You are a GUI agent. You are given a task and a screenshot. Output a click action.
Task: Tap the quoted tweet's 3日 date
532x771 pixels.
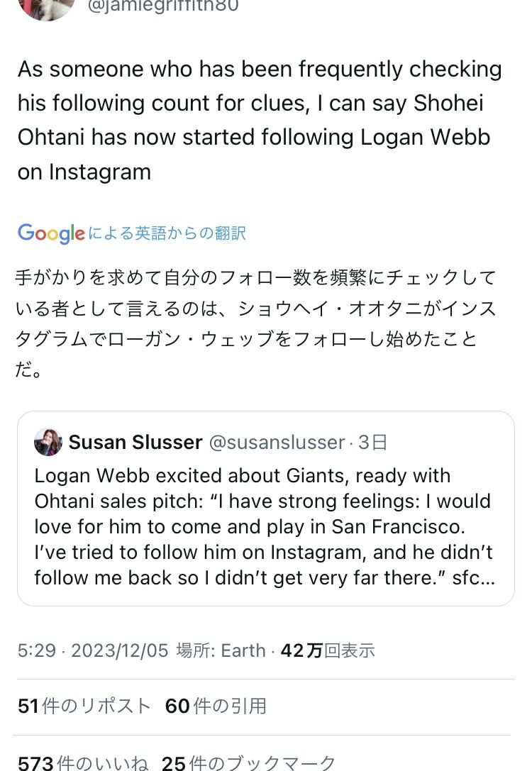coord(372,443)
